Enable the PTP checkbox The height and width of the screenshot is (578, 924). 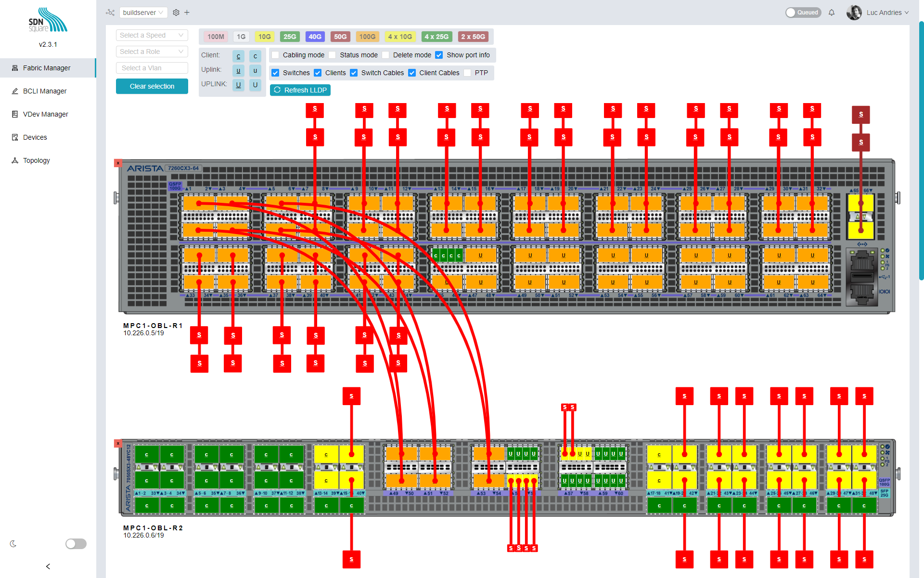tap(467, 73)
